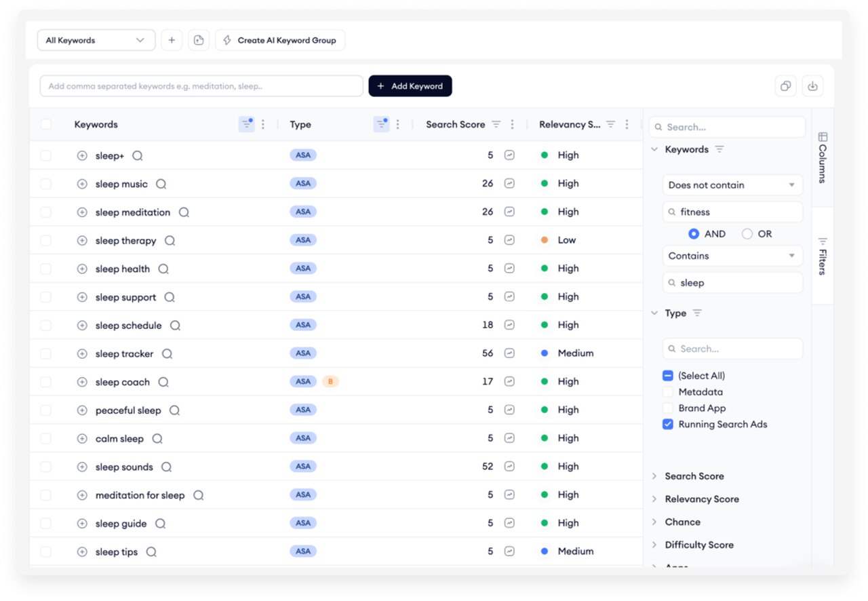
Task: Click the peaceful sleep keyword
Action: tap(128, 410)
